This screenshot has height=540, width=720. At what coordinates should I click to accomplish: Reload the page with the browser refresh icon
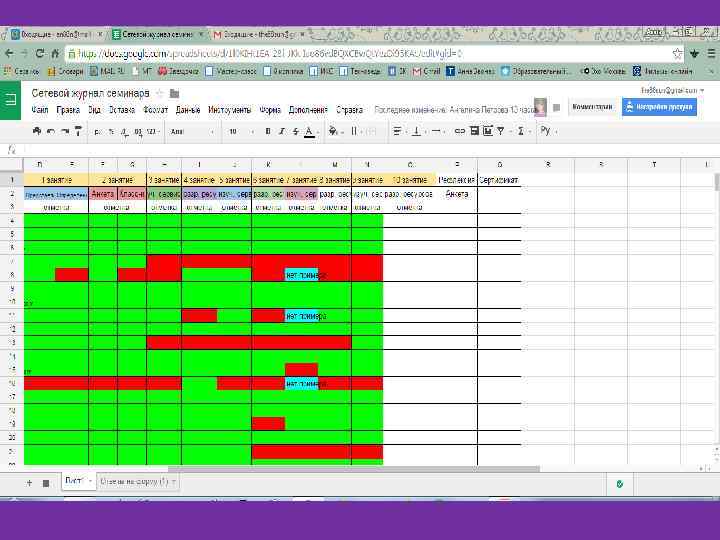[40, 54]
